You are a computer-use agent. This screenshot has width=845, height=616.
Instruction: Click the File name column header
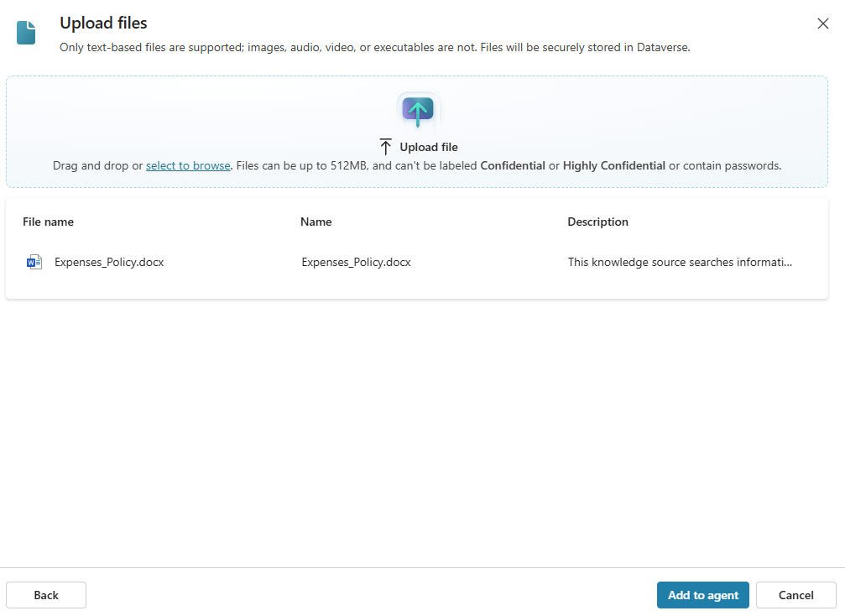(x=48, y=222)
